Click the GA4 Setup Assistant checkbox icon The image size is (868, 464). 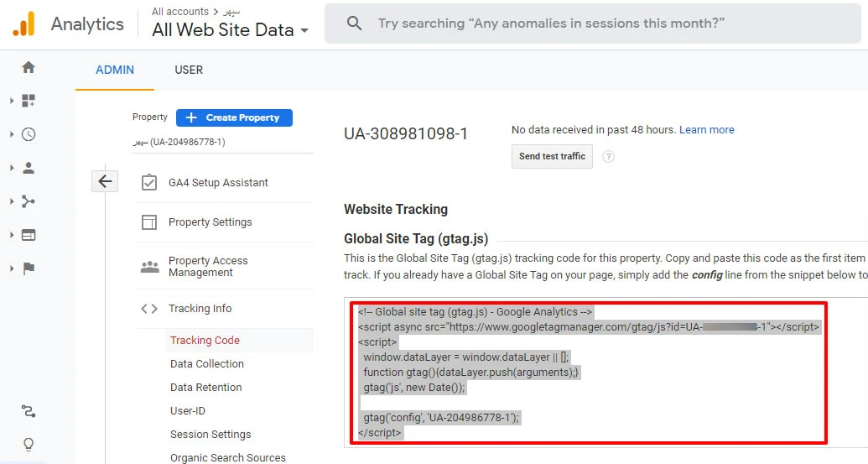[149, 183]
